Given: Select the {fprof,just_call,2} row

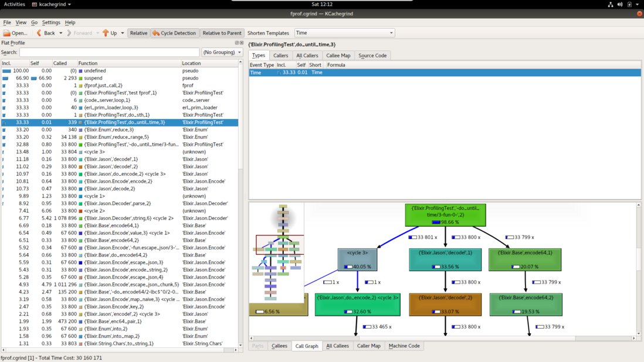Looking at the screenshot, I should [x=119, y=86].
